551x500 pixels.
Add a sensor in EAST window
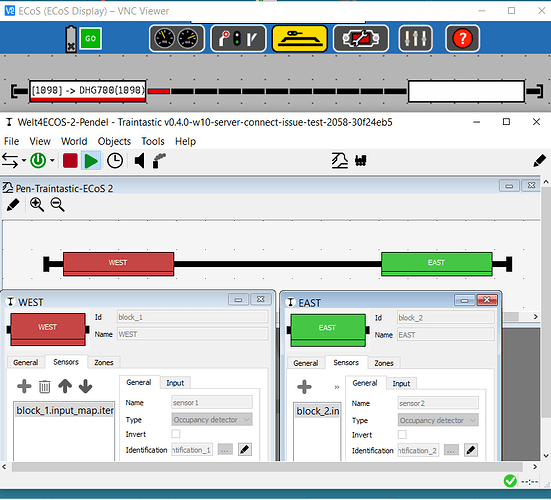[x=304, y=387]
